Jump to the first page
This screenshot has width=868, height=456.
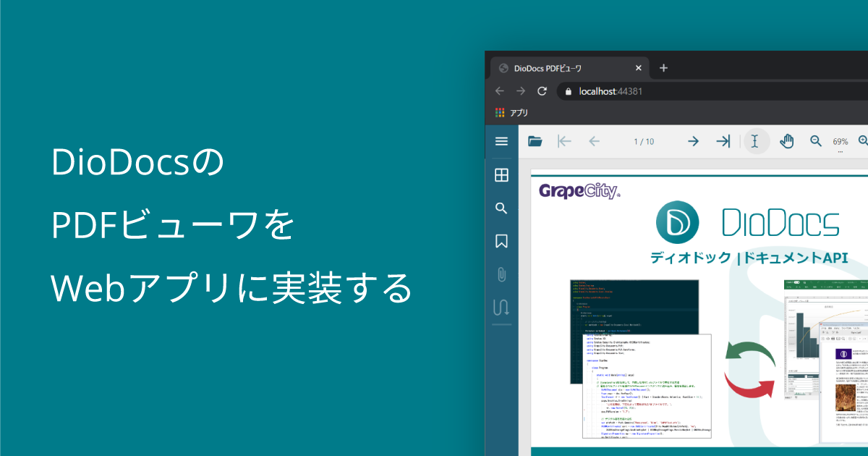[x=565, y=141]
